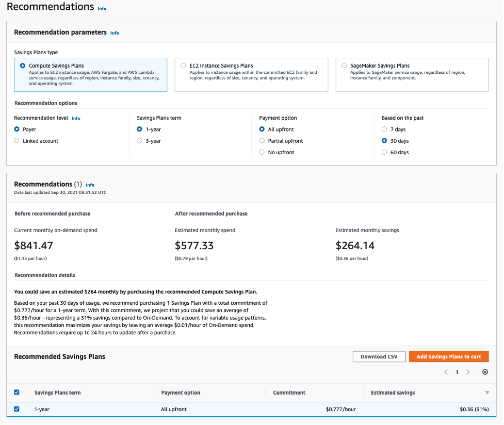Image resolution: width=504 pixels, height=425 pixels.
Task: Select Partial upfront payment option
Action: [x=262, y=141]
